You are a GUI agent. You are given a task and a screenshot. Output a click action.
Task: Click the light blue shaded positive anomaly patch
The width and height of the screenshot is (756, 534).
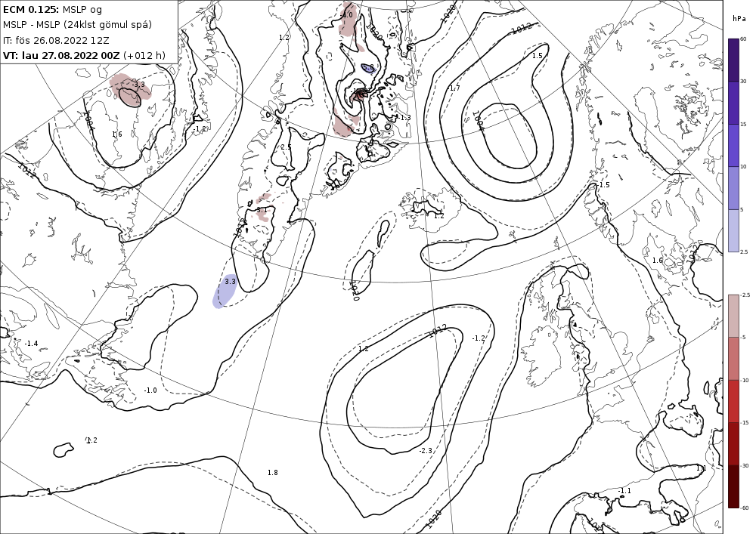coord(225,290)
